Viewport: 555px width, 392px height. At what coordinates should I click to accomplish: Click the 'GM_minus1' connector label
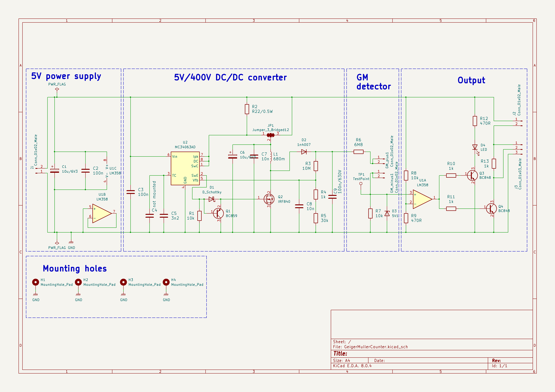pos(392,183)
